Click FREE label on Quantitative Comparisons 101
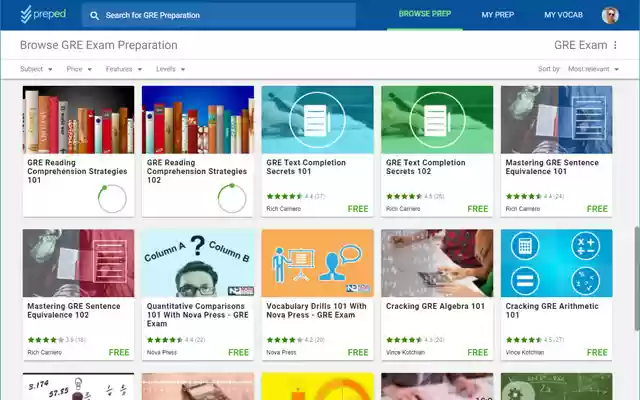The image size is (640, 400). click(238, 353)
